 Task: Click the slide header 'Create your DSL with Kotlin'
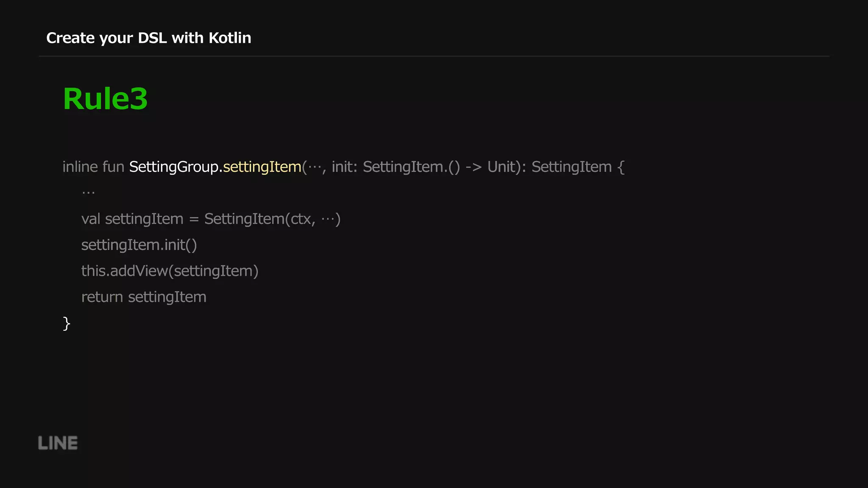tap(149, 38)
